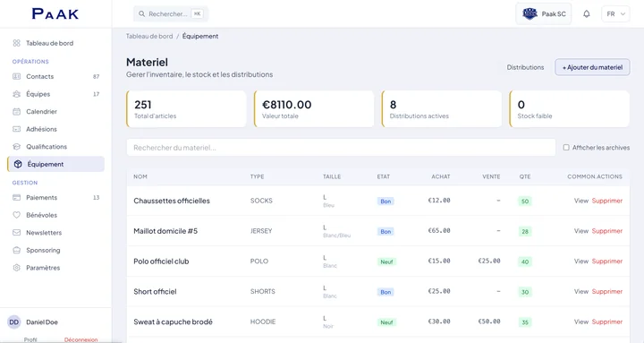Open the Paak SC club selector
Image resolution: width=644 pixels, height=343 pixels.
click(544, 14)
